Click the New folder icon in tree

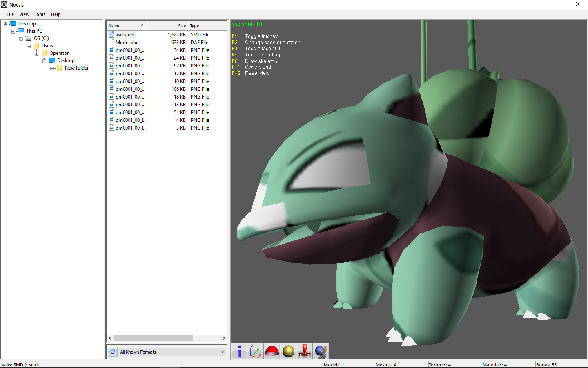click(x=60, y=68)
